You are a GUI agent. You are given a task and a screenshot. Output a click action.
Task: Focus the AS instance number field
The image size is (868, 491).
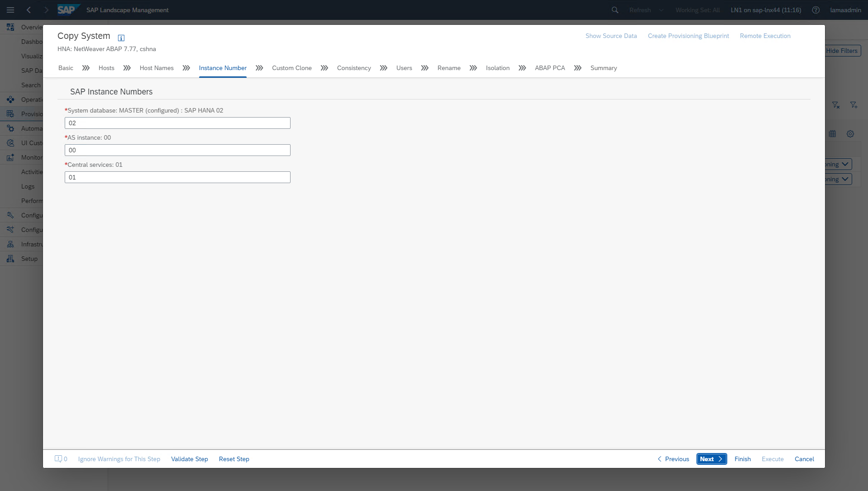tap(177, 150)
